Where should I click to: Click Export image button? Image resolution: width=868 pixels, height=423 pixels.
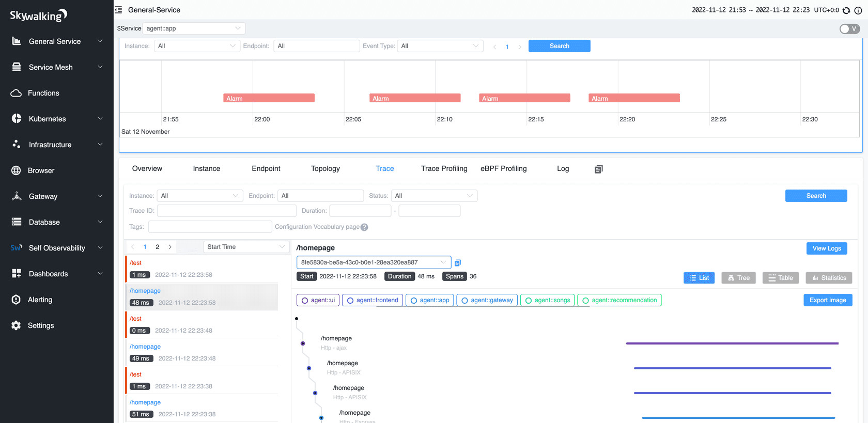(828, 300)
